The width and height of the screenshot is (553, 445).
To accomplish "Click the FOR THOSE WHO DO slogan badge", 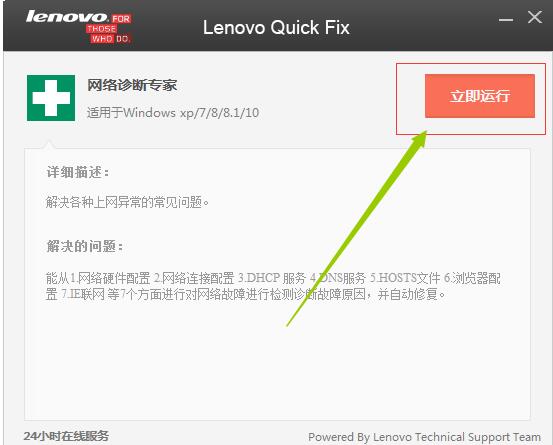I will (x=109, y=29).
